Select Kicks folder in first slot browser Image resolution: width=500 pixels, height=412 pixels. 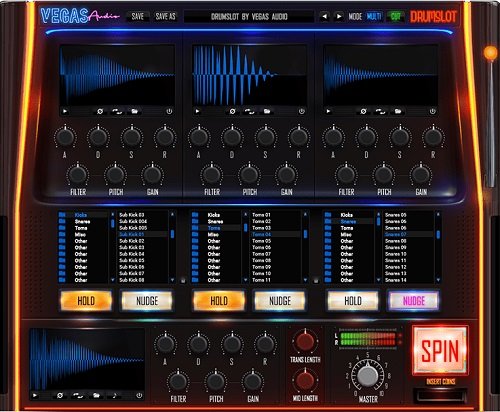point(83,215)
